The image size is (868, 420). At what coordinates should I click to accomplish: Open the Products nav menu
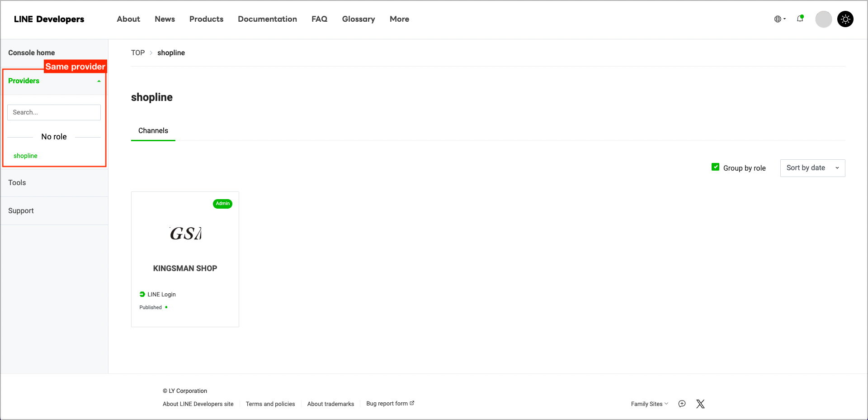tap(206, 19)
